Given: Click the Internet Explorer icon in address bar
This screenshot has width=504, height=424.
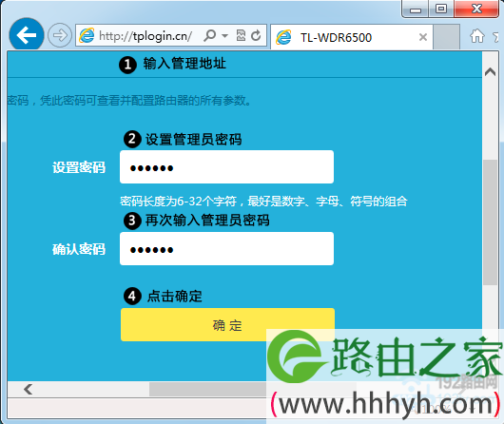Looking at the screenshot, I should 87,35.
